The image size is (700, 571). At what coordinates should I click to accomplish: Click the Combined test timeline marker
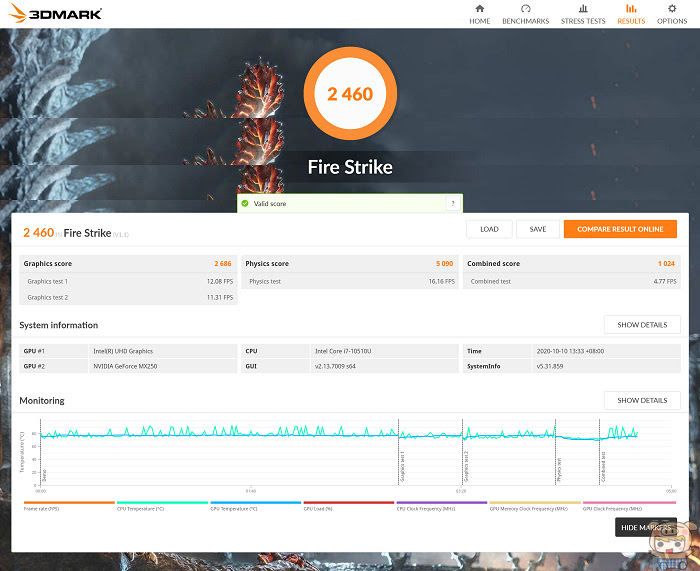coord(603,467)
